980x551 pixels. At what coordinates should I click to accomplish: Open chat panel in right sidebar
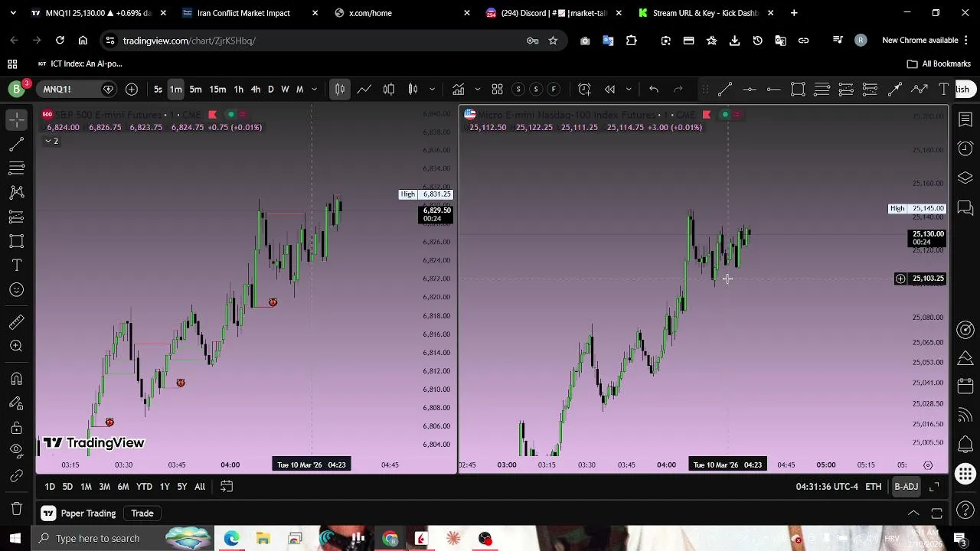pyautogui.click(x=965, y=207)
